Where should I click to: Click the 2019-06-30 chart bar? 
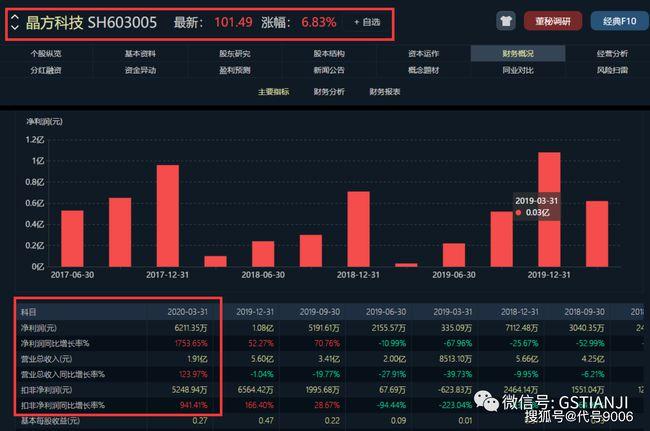[x=454, y=255]
